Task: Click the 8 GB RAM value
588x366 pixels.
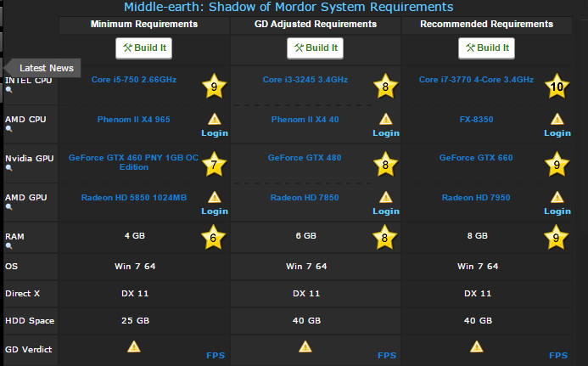Action: click(478, 236)
